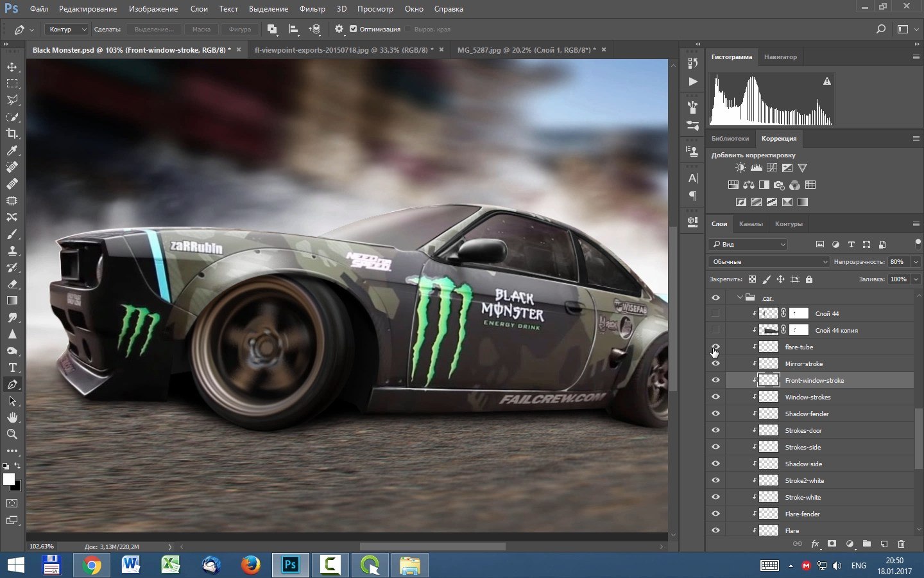Screen dimensions: 924x578
Task: Show the Слой 44 layer
Action: (x=715, y=313)
